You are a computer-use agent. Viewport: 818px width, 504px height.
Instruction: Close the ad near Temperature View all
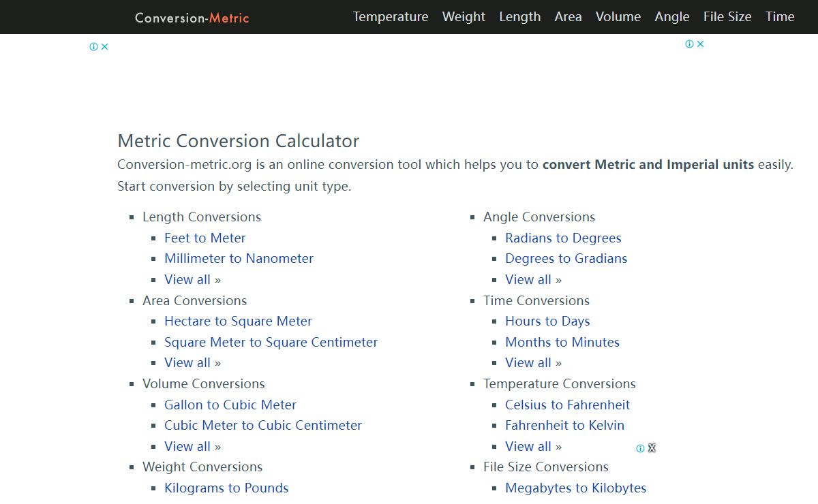652,448
